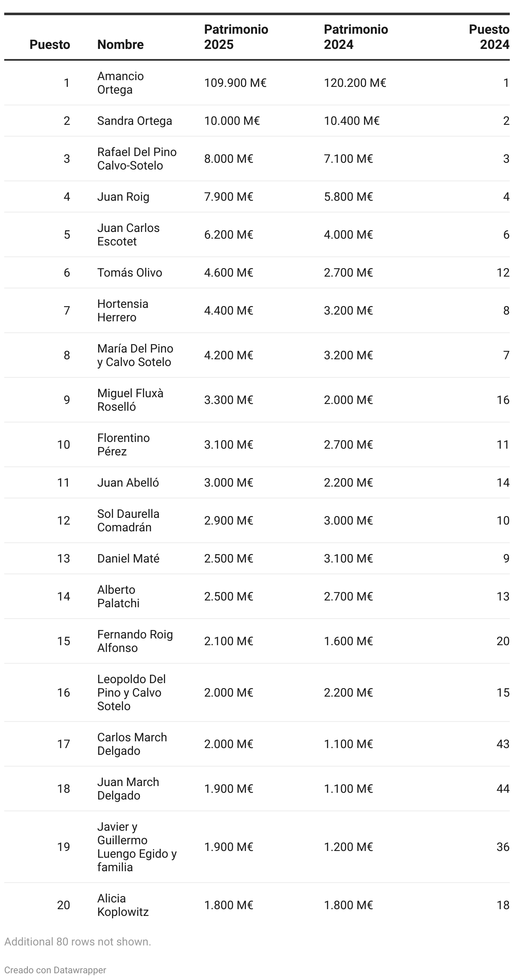Click Tomás Olivo's name

pyautogui.click(x=130, y=272)
